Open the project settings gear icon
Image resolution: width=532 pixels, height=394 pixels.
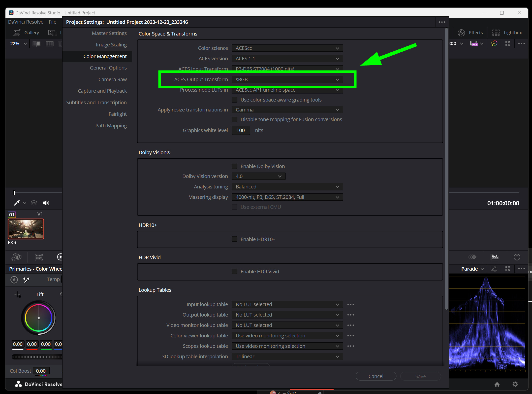(515, 384)
